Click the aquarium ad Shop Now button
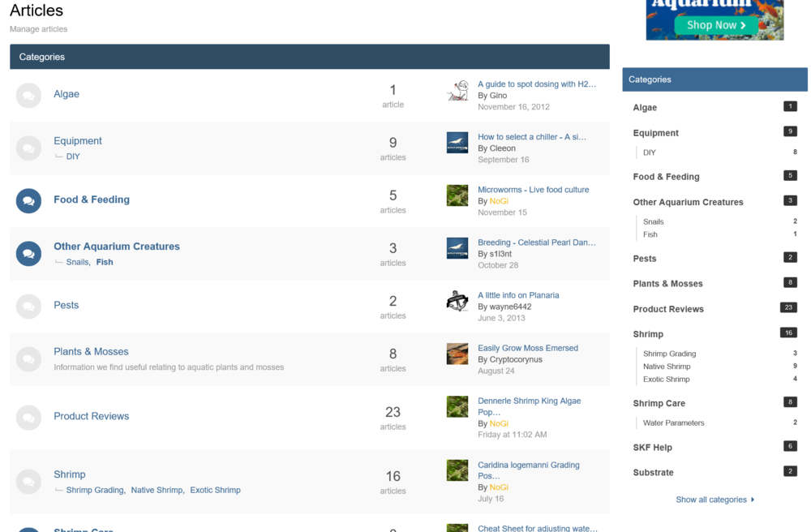The height and width of the screenshot is (532, 811). click(716, 25)
